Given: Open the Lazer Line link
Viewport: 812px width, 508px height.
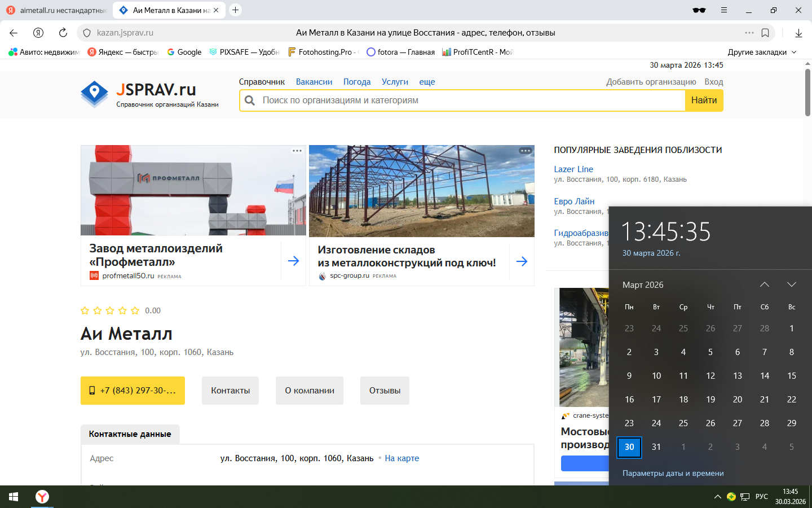Looking at the screenshot, I should click(x=573, y=169).
